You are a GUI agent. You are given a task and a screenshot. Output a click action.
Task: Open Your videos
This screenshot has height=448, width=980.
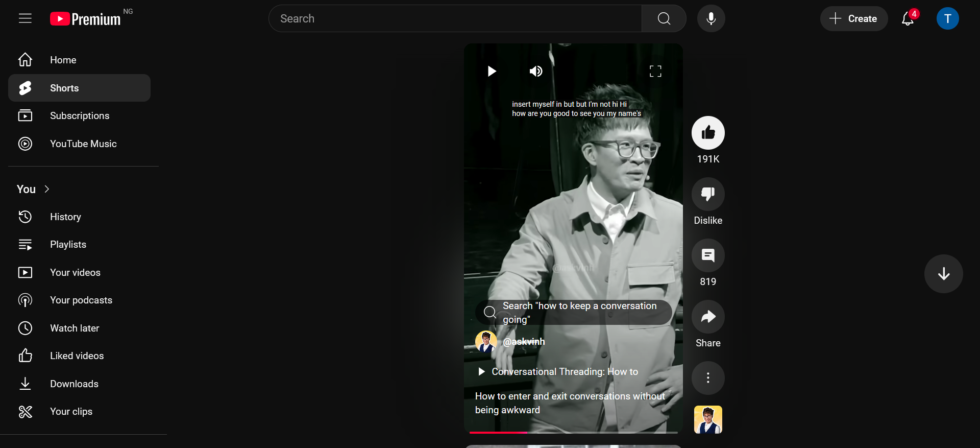[79, 272]
